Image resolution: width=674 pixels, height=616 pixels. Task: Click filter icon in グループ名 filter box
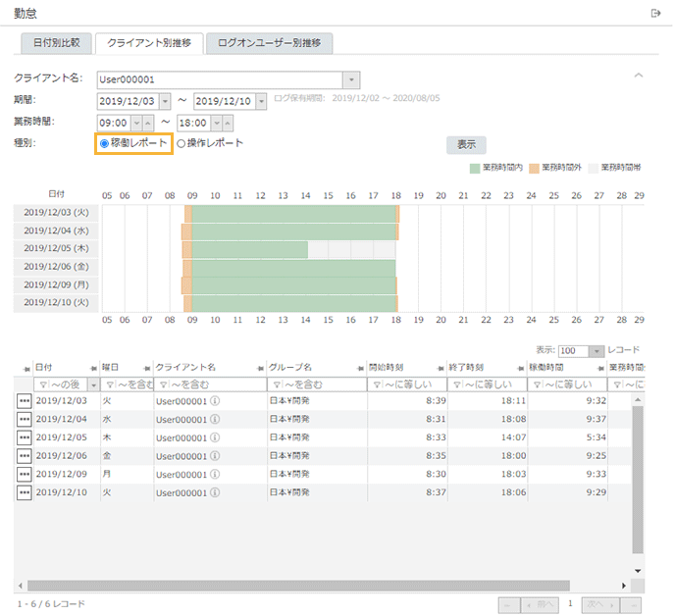278,385
